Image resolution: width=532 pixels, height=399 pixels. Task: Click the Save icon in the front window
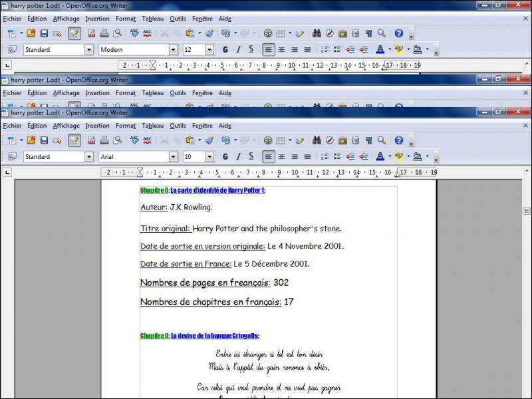coord(44,140)
